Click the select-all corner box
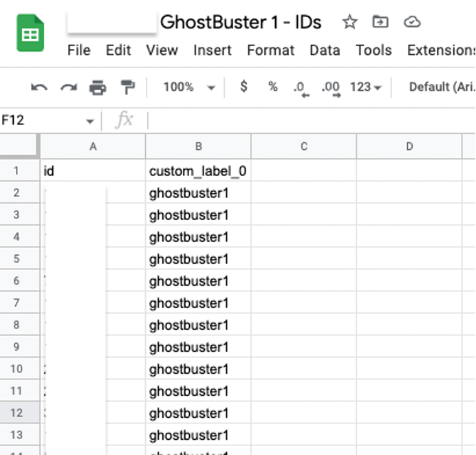 tap(20, 146)
